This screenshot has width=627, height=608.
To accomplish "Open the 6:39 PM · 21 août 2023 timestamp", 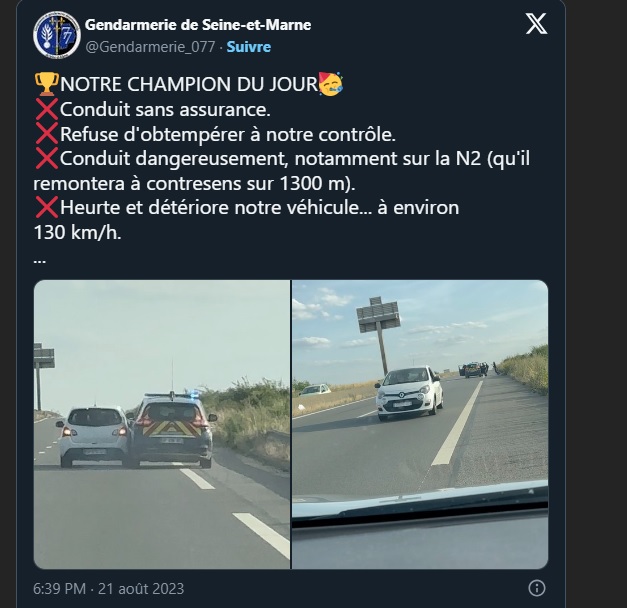I will (x=109, y=588).
